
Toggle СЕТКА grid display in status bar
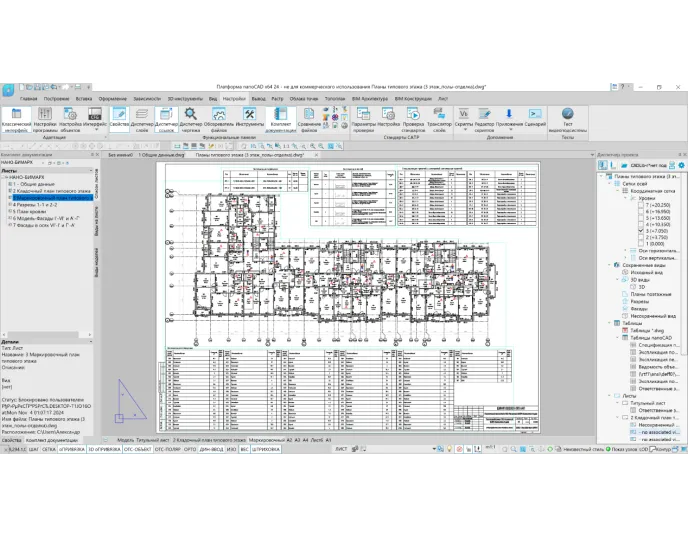[x=46, y=450]
